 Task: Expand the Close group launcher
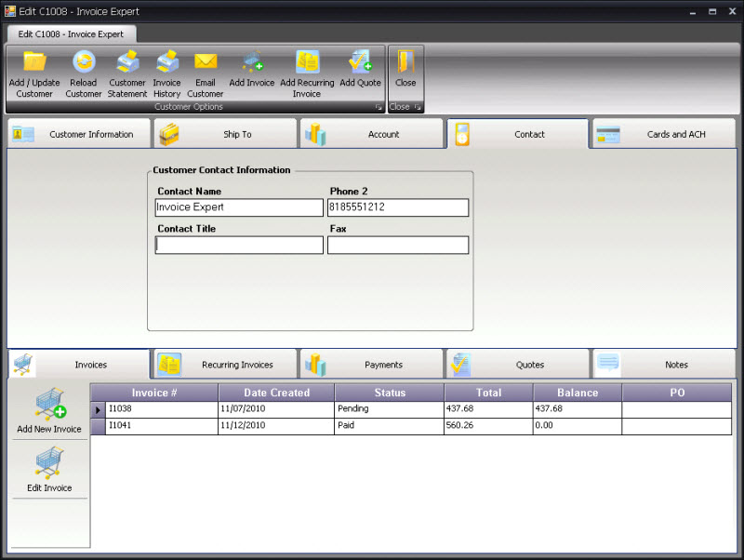pos(417,107)
